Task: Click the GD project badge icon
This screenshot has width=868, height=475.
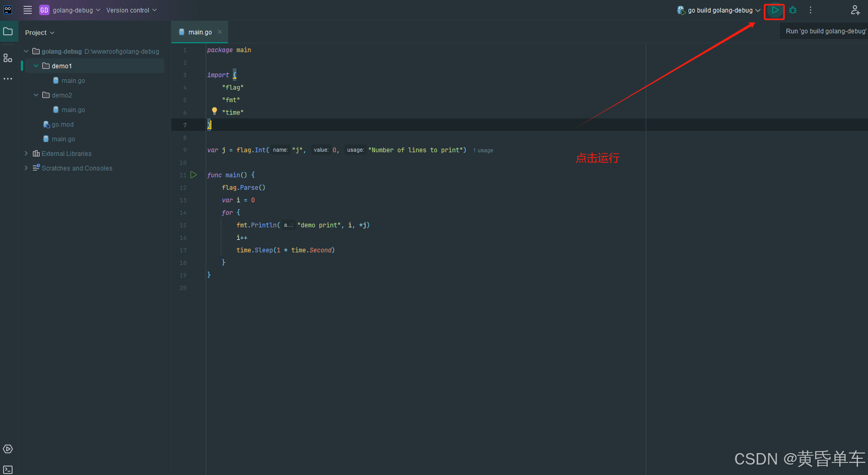Action: pos(44,10)
